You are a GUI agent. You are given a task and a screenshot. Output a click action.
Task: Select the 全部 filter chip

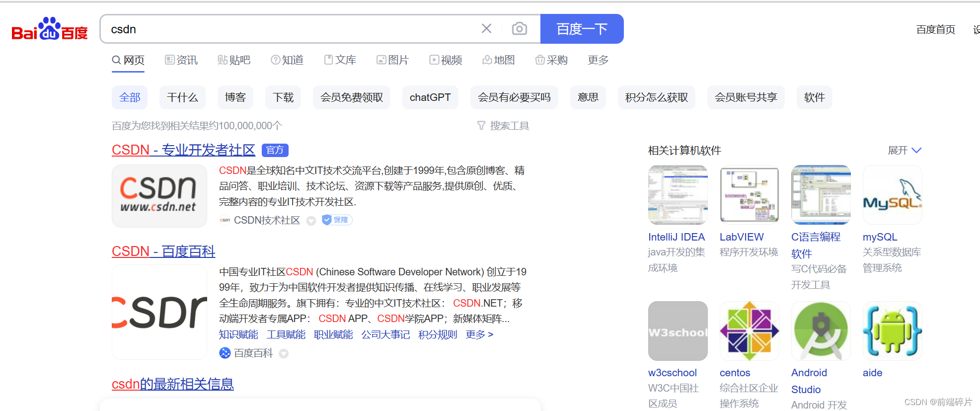[x=130, y=97]
